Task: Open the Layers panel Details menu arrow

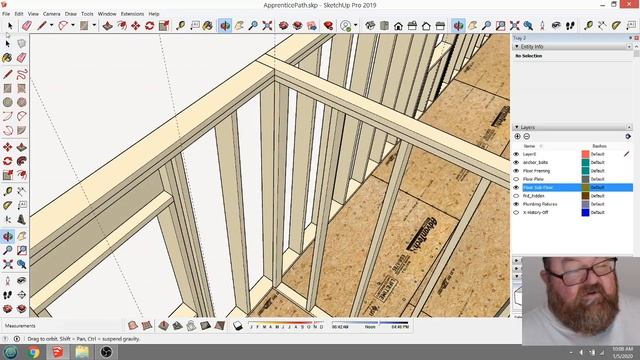Action: [x=628, y=136]
